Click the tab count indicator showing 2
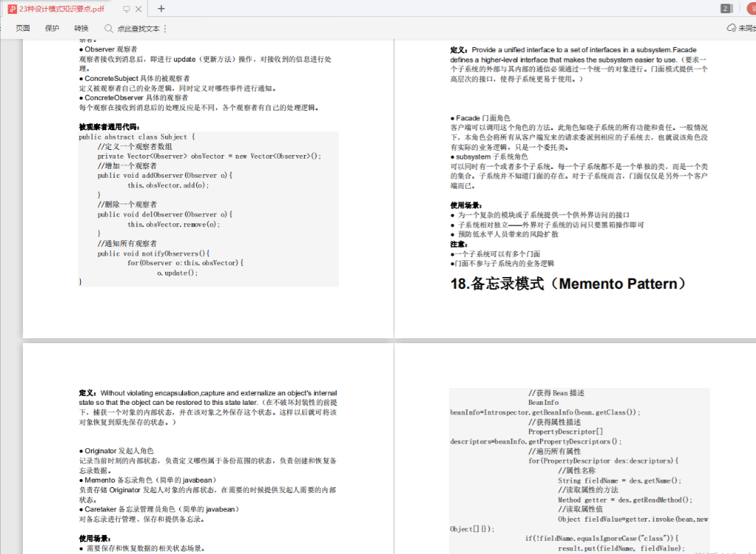756x554 pixels. pyautogui.click(x=726, y=9)
